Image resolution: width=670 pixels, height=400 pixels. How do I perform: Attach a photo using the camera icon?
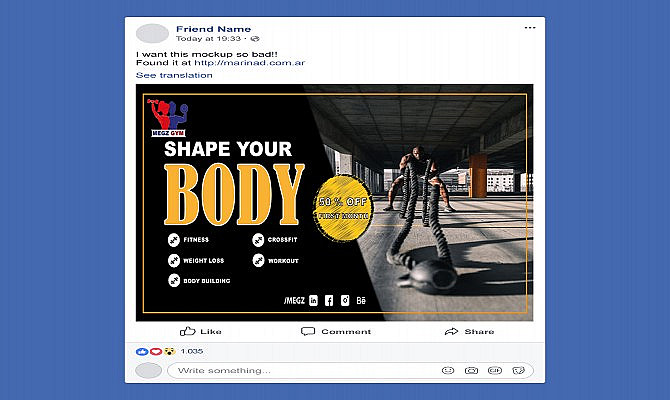(x=471, y=371)
